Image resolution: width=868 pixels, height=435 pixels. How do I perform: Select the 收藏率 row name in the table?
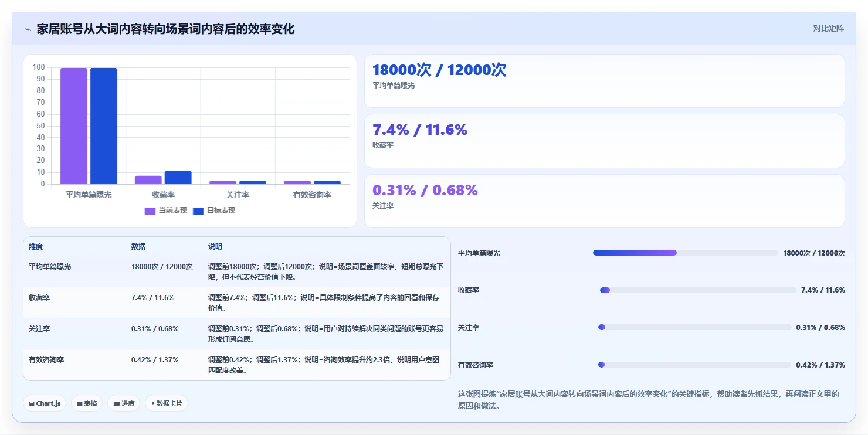tap(39, 297)
